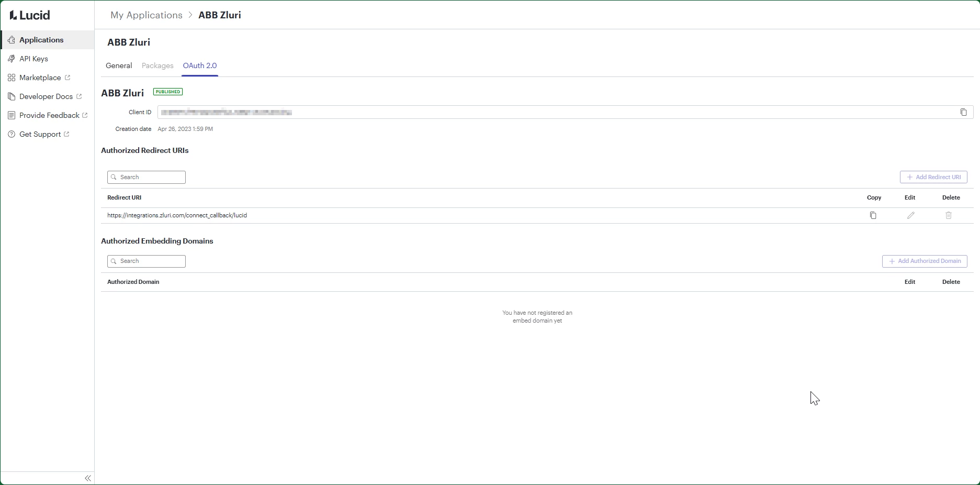Click the Redirect URI column header

pyautogui.click(x=125, y=197)
